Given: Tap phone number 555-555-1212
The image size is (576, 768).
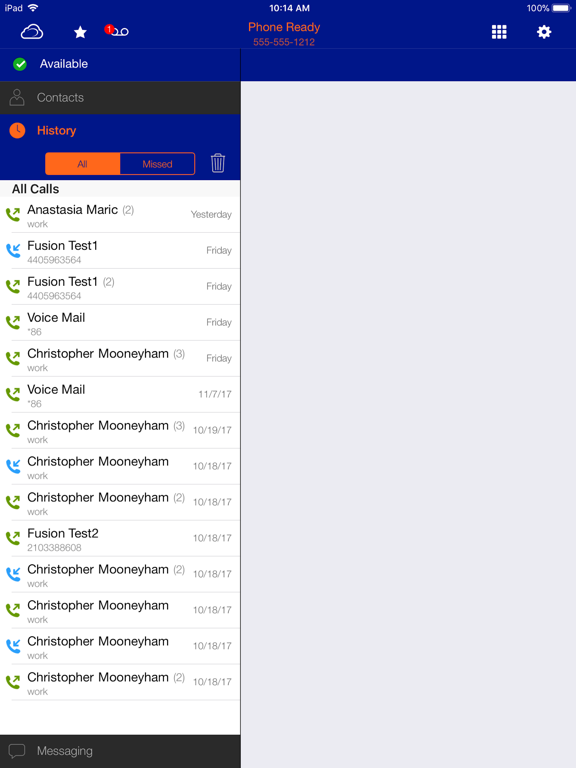Looking at the screenshot, I should pos(284,42).
